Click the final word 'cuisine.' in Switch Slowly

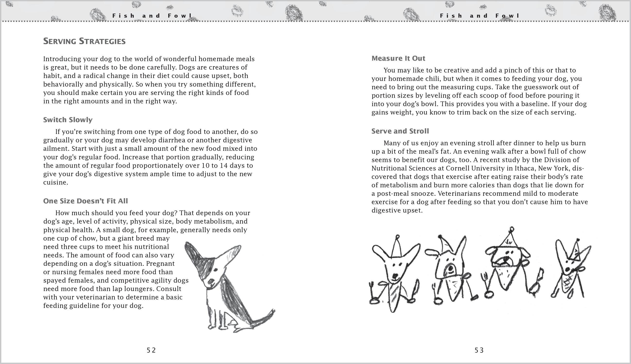point(56,182)
